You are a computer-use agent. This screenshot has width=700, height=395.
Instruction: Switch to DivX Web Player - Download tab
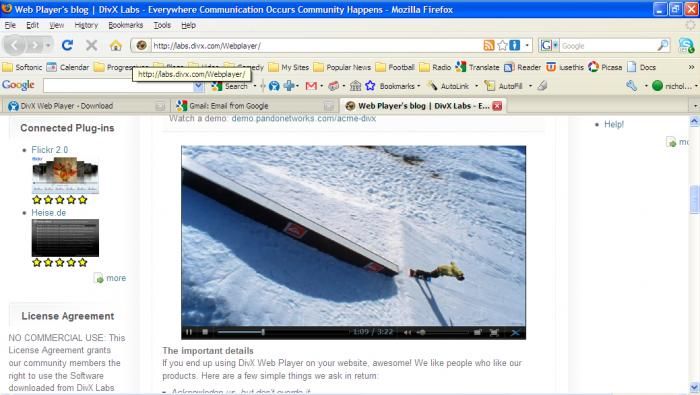click(85, 106)
